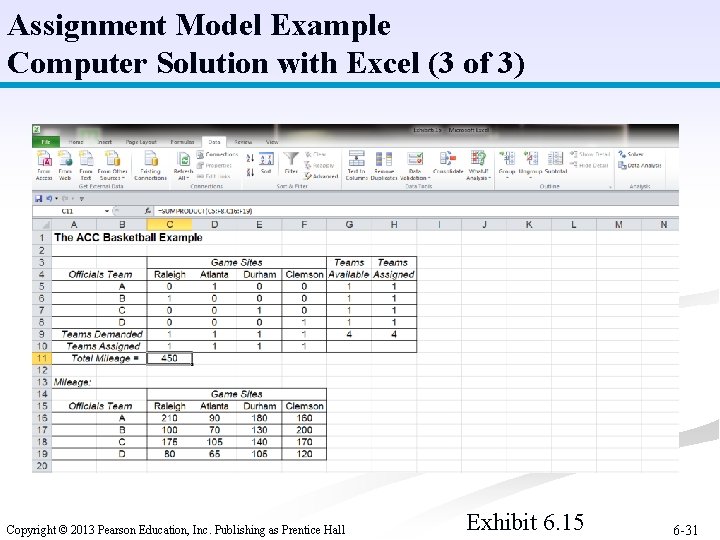Open Existing Connections
Screen dimensions: 720x540
(151, 165)
